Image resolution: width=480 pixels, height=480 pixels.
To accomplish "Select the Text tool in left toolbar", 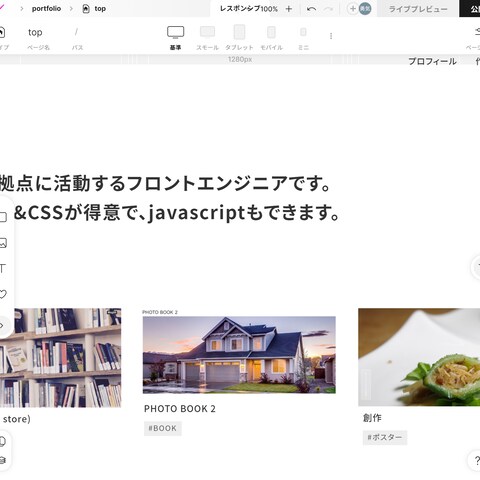I will tap(3, 268).
